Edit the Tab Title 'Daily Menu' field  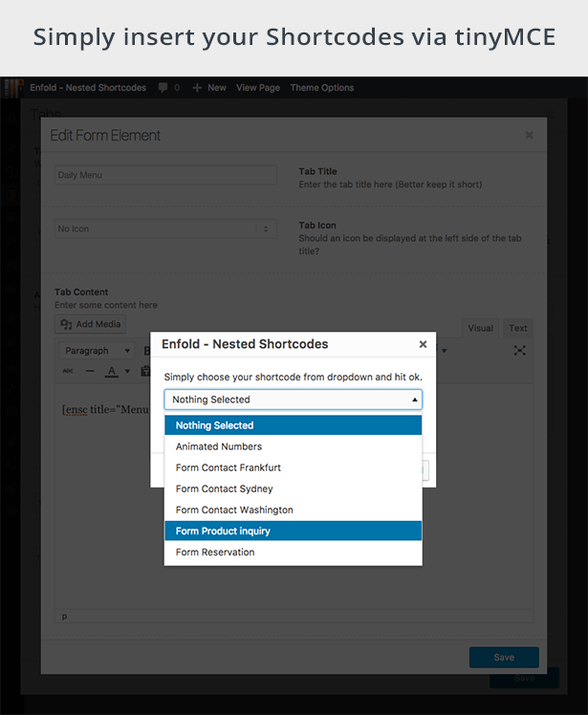pyautogui.click(x=166, y=175)
